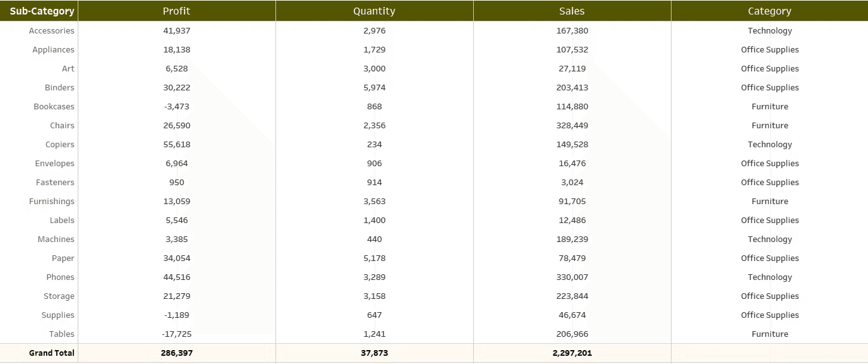This screenshot has height=364, width=868.
Task: Click the Tables profit value -17,725
Action: pos(177,334)
